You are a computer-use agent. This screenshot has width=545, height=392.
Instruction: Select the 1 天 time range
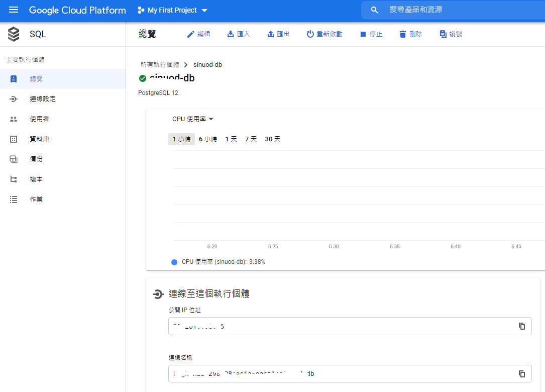pyautogui.click(x=231, y=139)
